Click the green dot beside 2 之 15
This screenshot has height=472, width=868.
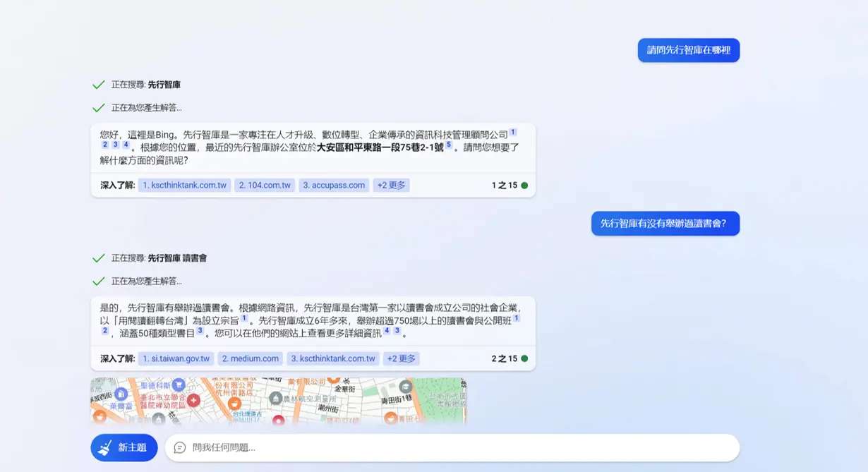point(524,358)
